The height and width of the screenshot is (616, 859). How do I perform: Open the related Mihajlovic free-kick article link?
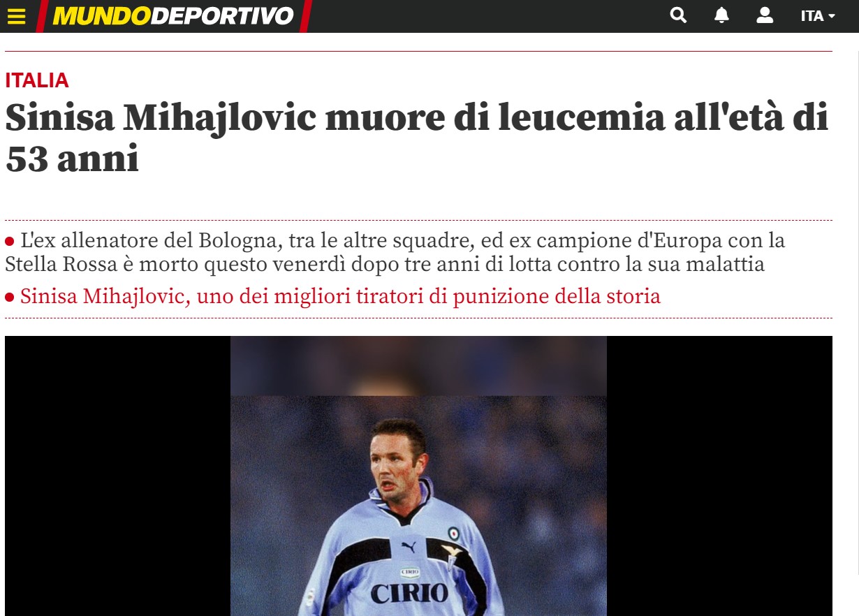(340, 296)
